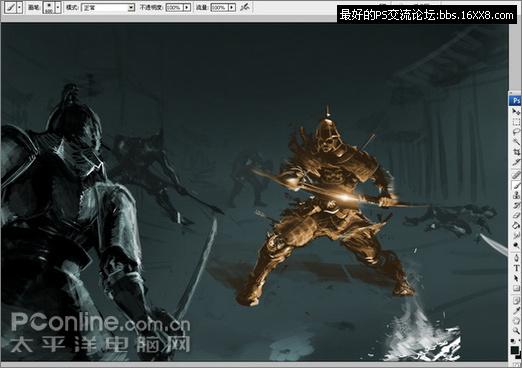
Task: Select the Move tool in toolbox
Action: point(516,112)
